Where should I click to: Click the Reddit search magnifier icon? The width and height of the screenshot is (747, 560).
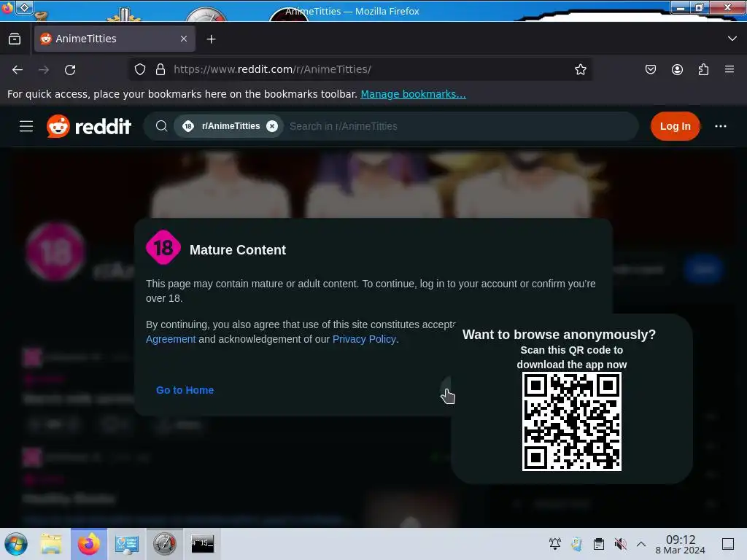pyautogui.click(x=161, y=126)
